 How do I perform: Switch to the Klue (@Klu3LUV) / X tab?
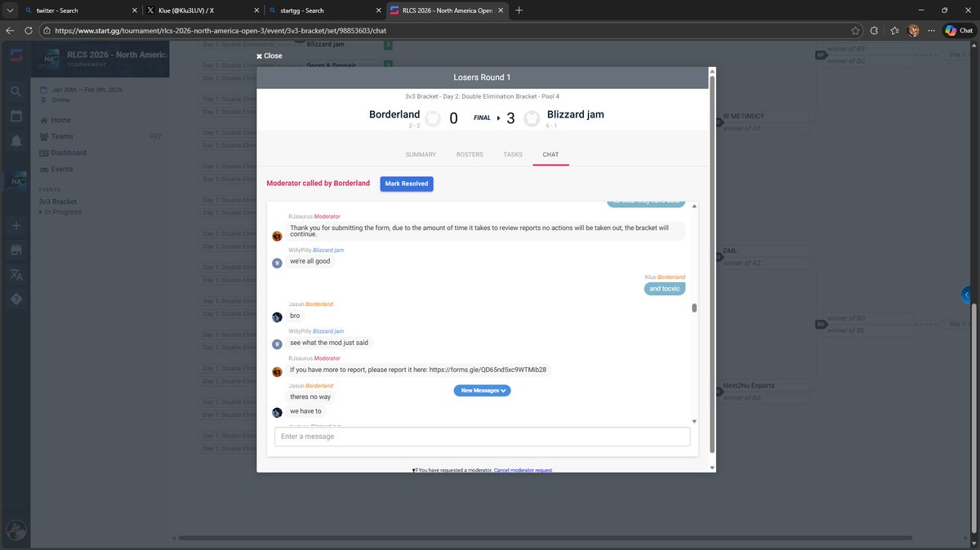(200, 11)
